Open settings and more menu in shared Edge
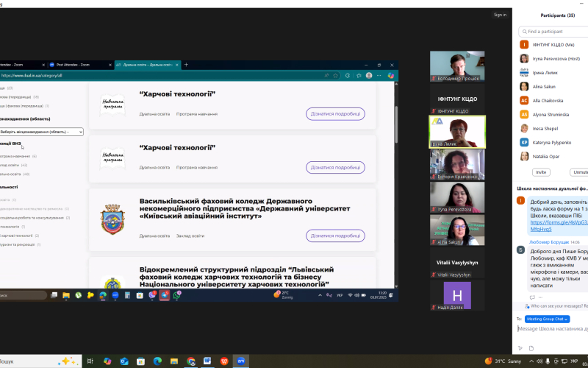The width and height of the screenshot is (588, 368). click(379, 76)
